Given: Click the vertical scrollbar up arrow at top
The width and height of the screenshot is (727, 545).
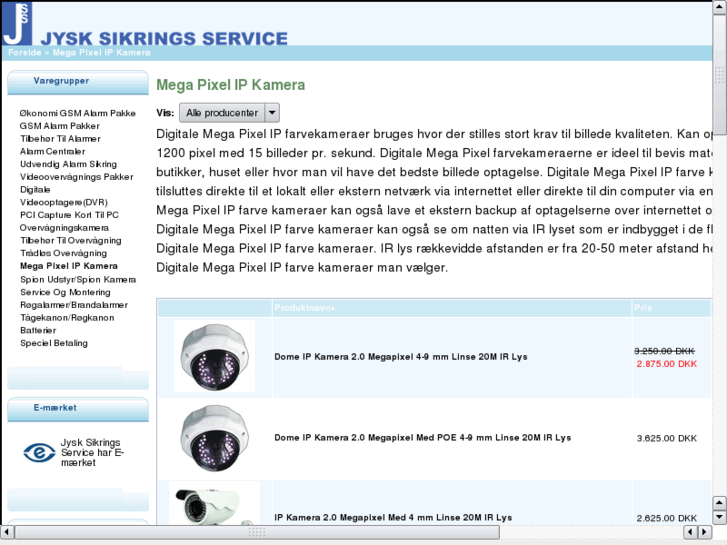Looking at the screenshot, I should pyautogui.click(x=720, y=8).
